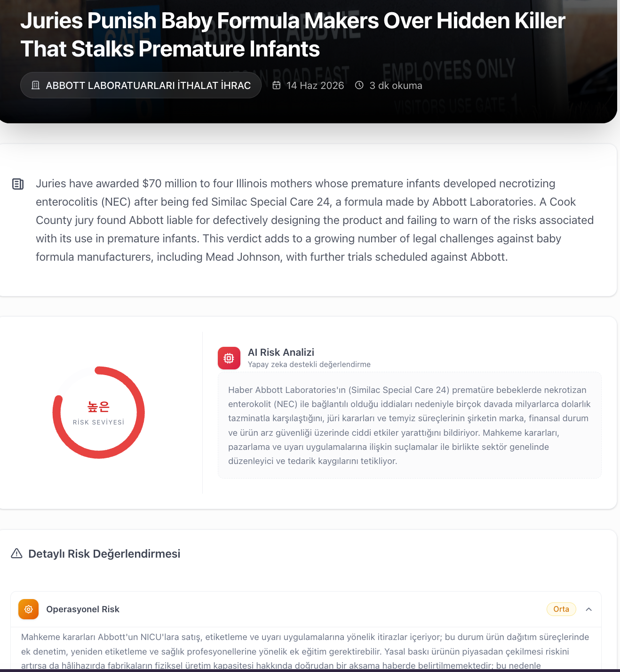The width and height of the screenshot is (620, 672).
Task: Click the orange gear icon for Operasyonel Risk
Action: [28, 609]
